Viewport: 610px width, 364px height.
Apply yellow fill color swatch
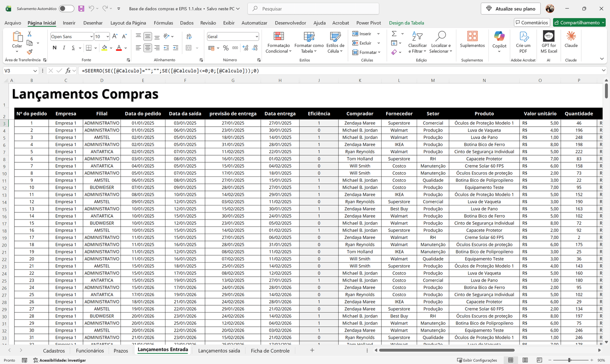[104, 48]
